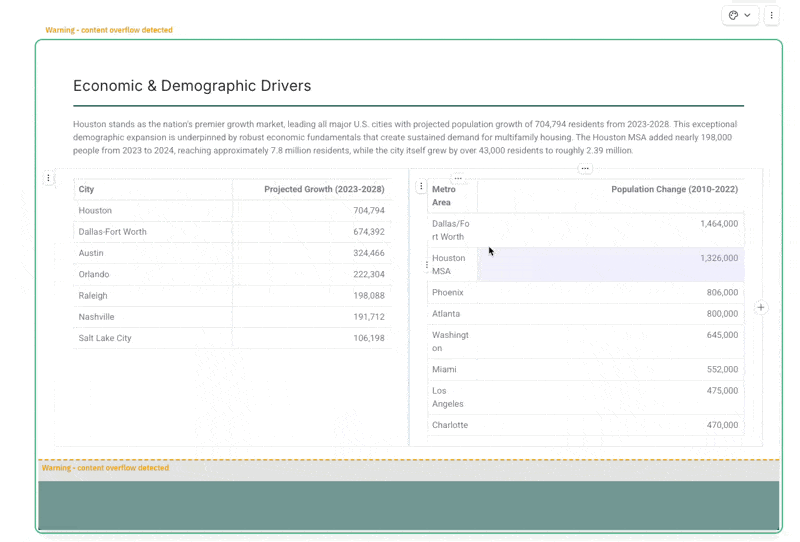Click the City table's drag handle

pos(48,179)
